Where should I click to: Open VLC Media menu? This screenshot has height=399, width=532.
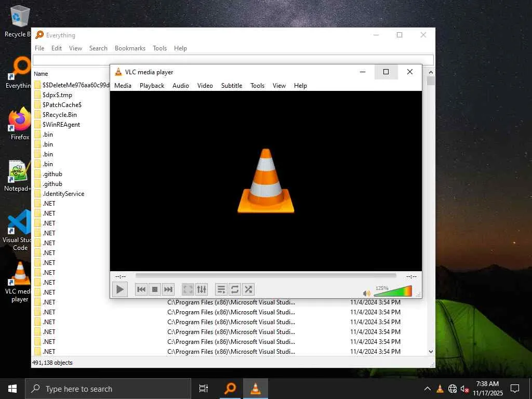click(123, 86)
